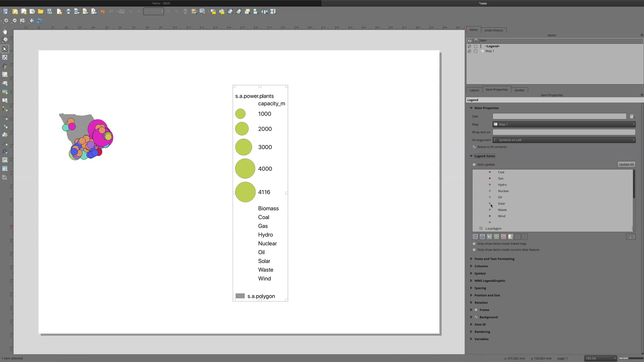Open the Arrangement Symbols on Left dropdown
This screenshot has width=644, height=362.
click(x=564, y=140)
